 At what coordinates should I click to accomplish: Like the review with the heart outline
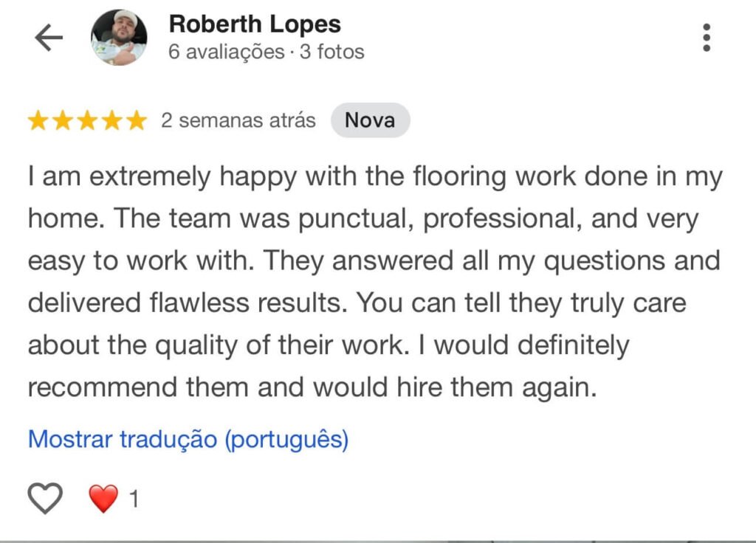(x=45, y=499)
